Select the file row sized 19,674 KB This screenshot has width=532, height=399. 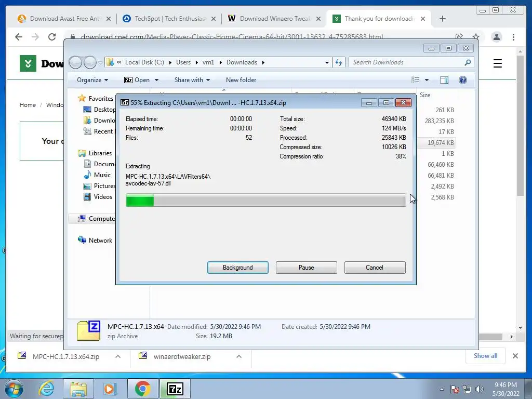click(x=441, y=143)
